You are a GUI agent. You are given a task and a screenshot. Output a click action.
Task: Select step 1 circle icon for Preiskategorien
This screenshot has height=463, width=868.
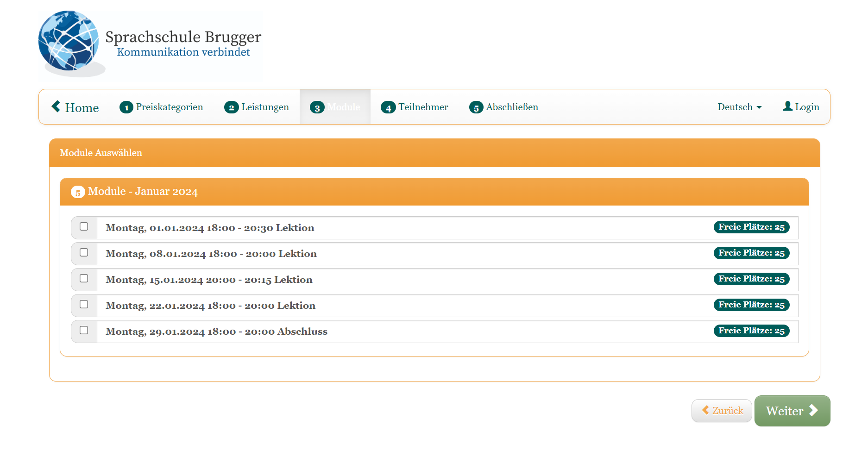(126, 107)
